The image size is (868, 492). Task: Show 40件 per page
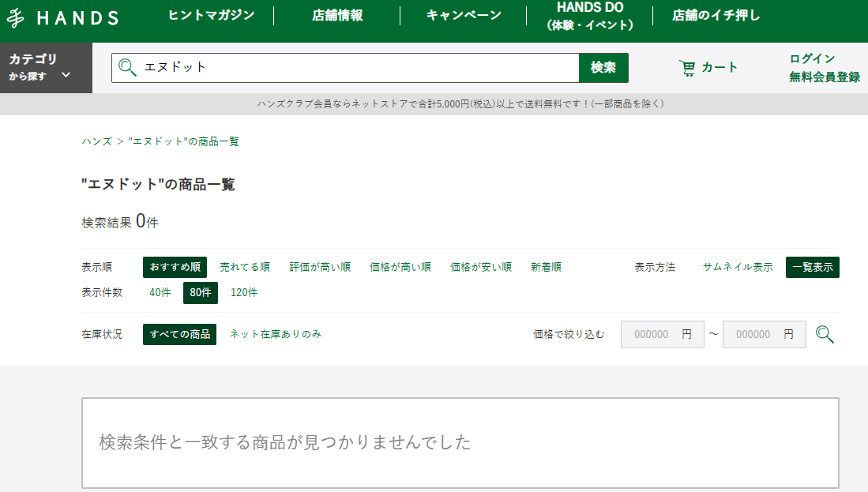click(x=160, y=293)
